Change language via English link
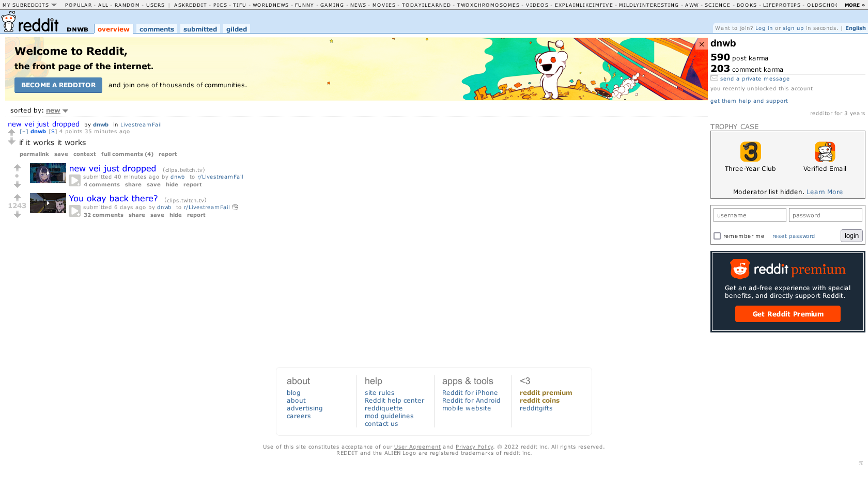This screenshot has height=493, width=868. [x=855, y=28]
